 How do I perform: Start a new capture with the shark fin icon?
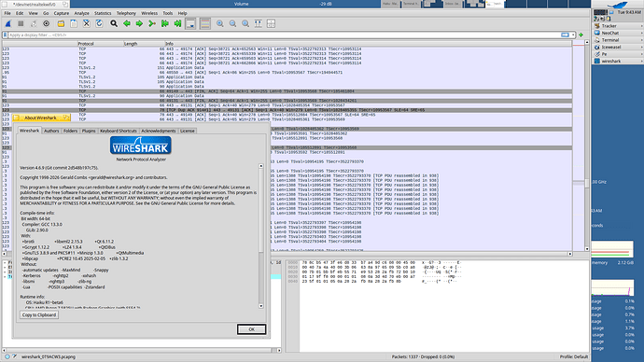point(7,23)
